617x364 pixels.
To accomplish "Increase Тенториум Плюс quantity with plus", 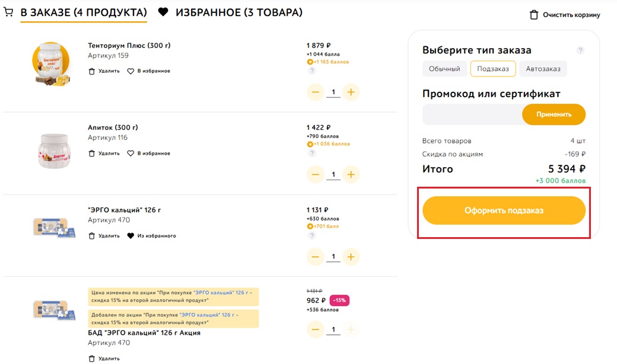I will 351,92.
